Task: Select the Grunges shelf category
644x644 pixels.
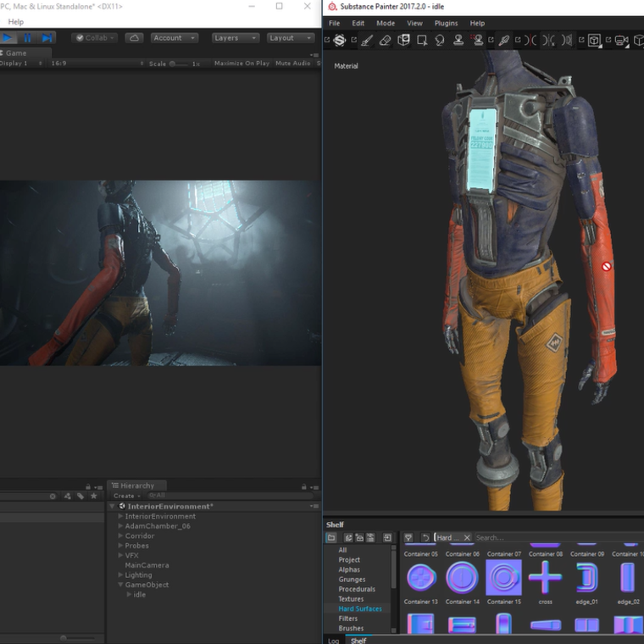Action: pyautogui.click(x=352, y=580)
